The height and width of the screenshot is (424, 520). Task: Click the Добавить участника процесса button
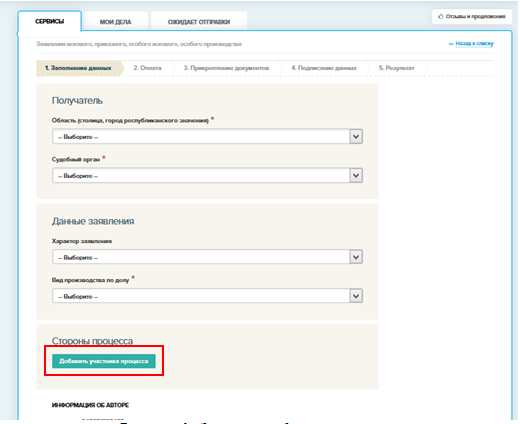tap(104, 361)
